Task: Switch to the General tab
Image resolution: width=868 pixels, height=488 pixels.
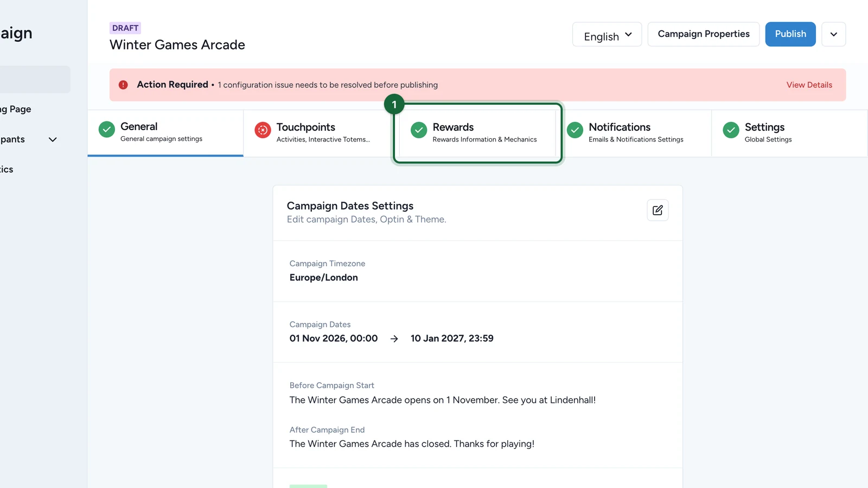Action: coord(165,133)
